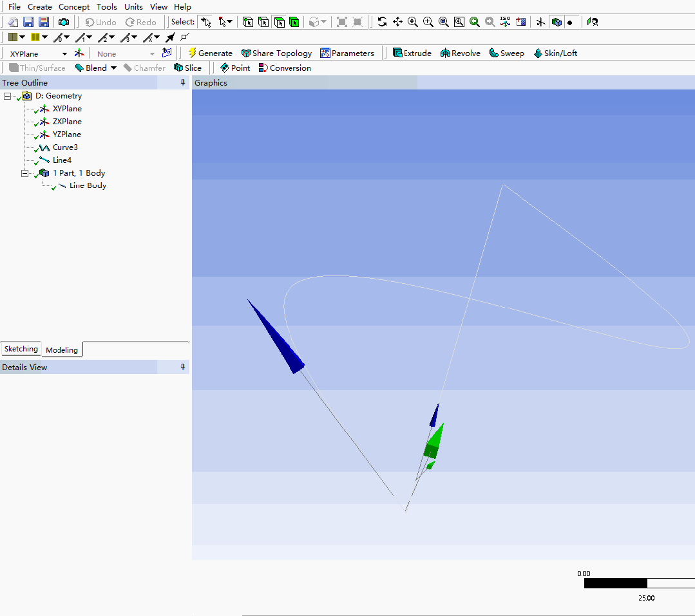
Task: Open the Create menu
Action: (x=40, y=6)
